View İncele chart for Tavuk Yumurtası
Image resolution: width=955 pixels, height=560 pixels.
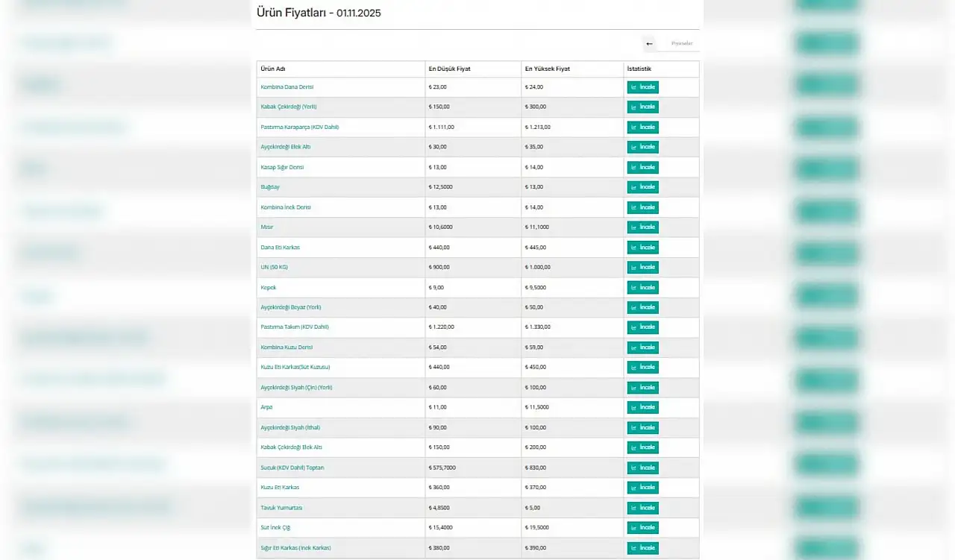click(x=642, y=508)
